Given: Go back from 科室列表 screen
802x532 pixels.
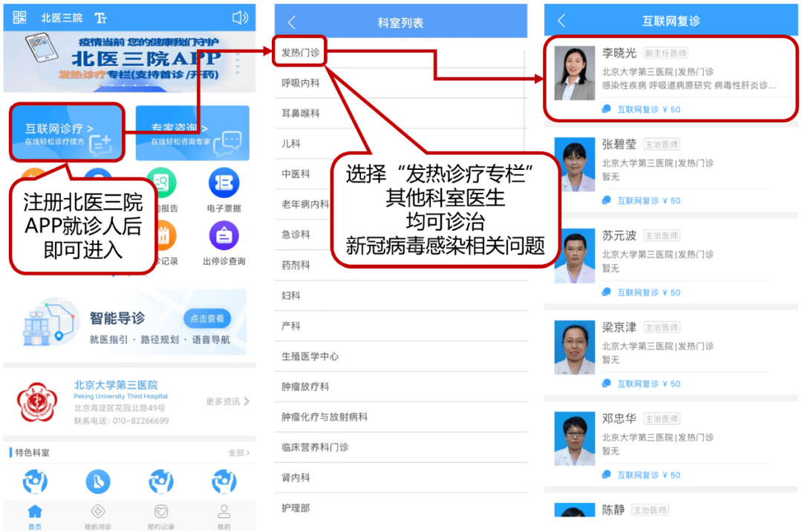Looking at the screenshot, I should pyautogui.click(x=292, y=22).
